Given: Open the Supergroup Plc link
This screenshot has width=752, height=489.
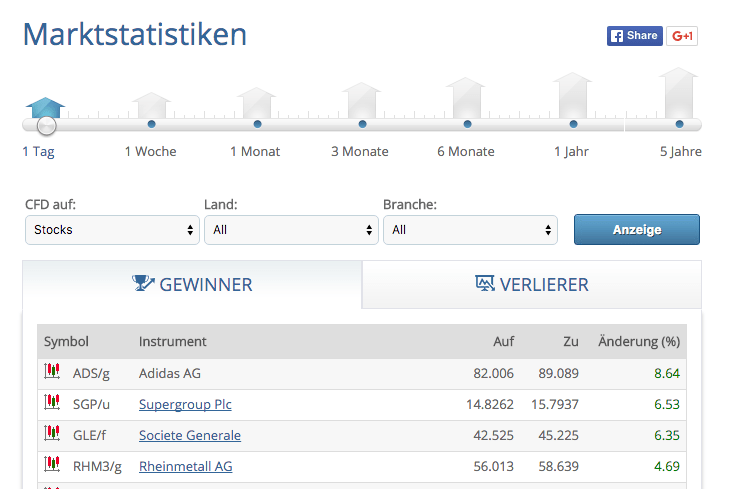Looking at the screenshot, I should coord(185,404).
